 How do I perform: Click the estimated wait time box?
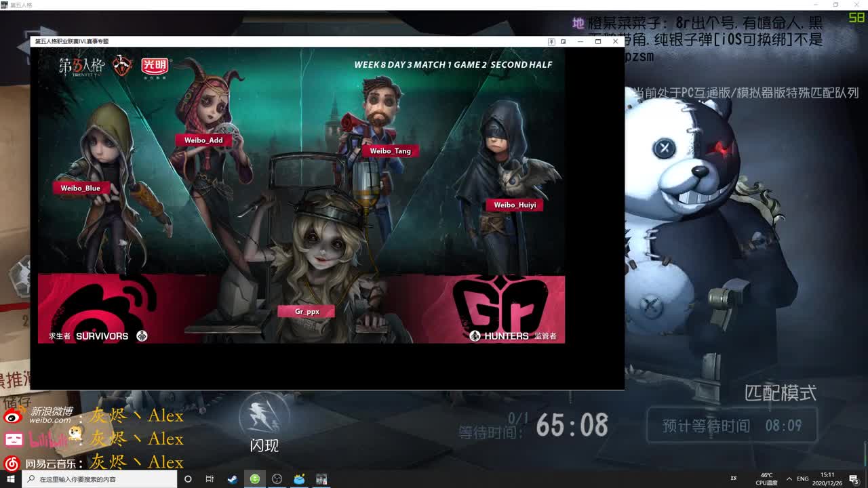click(x=732, y=426)
